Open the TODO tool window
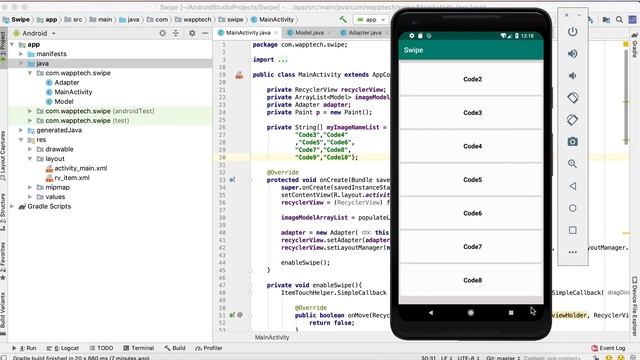640x360 pixels. click(x=101, y=348)
